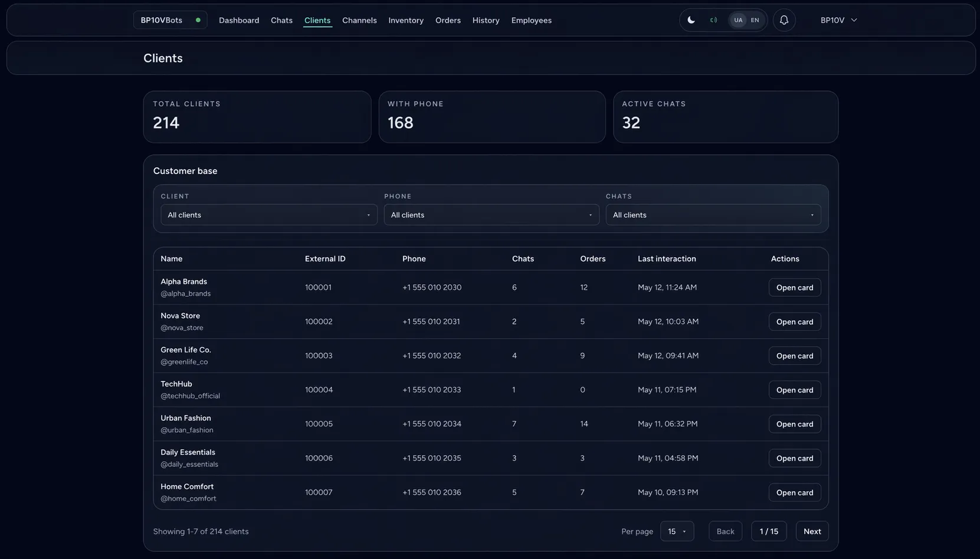The image size is (980, 559).
Task: Click the @techhub_official handle
Action: click(x=191, y=396)
